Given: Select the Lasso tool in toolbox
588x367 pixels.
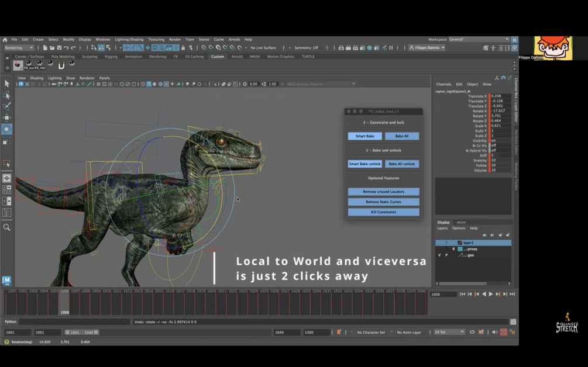Looking at the screenshot, I should pyautogui.click(x=7, y=95).
